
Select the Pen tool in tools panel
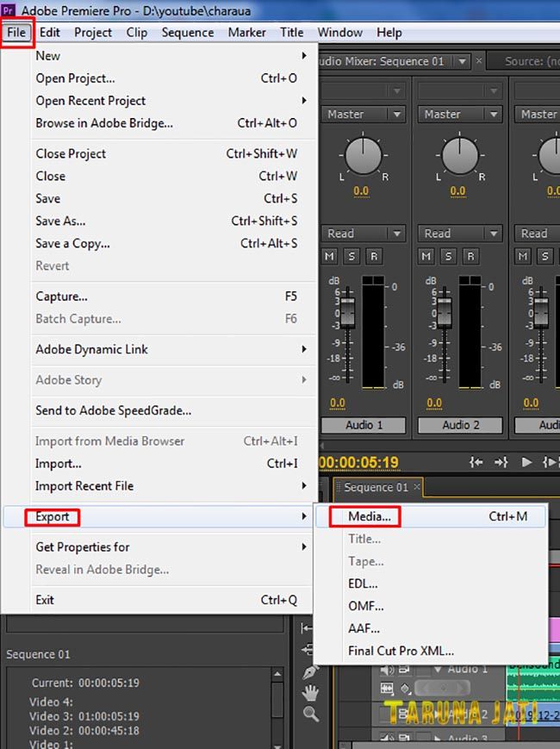pyautogui.click(x=311, y=671)
